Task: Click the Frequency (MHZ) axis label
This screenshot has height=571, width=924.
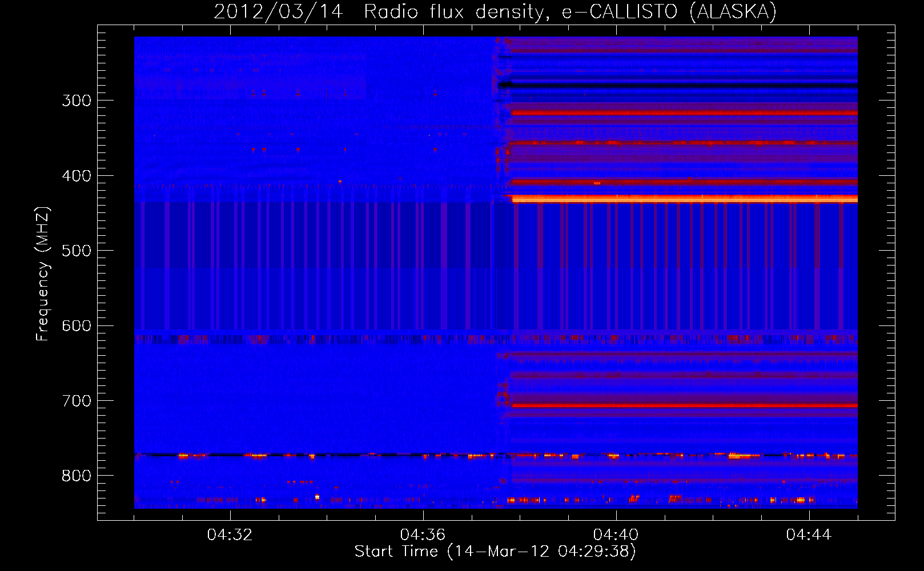Action: point(43,274)
